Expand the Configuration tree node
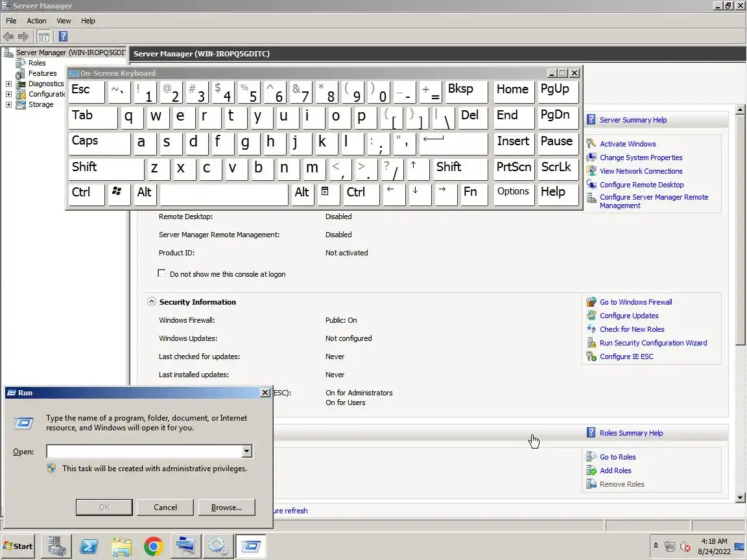 click(8, 94)
